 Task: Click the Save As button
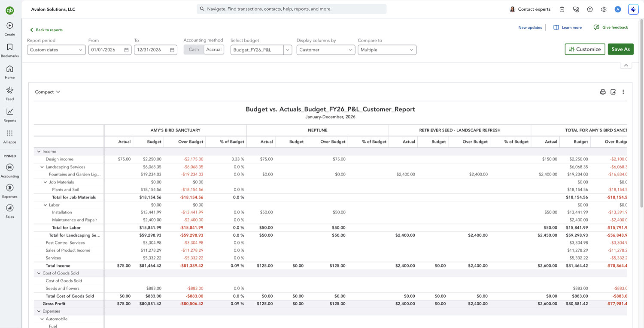pyautogui.click(x=620, y=49)
